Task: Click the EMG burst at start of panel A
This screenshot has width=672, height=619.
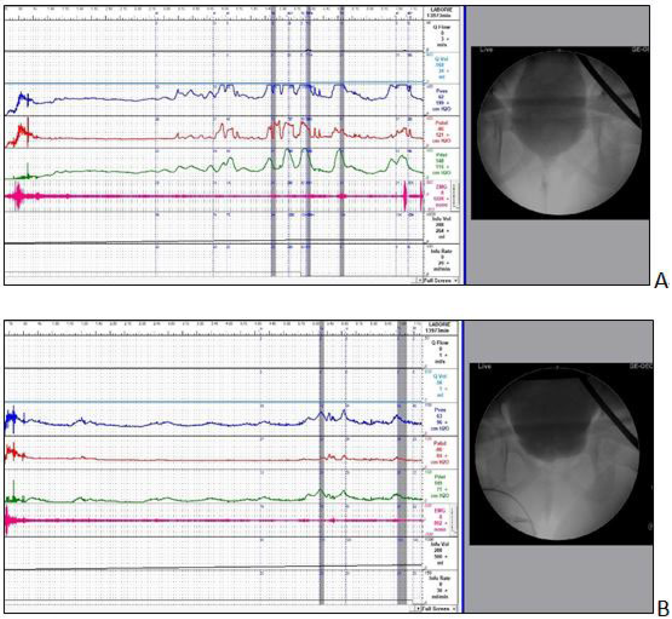Action: coord(18,196)
